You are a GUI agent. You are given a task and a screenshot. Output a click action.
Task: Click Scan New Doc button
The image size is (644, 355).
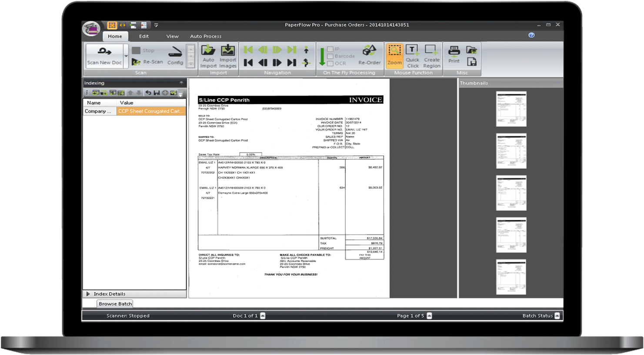click(104, 56)
